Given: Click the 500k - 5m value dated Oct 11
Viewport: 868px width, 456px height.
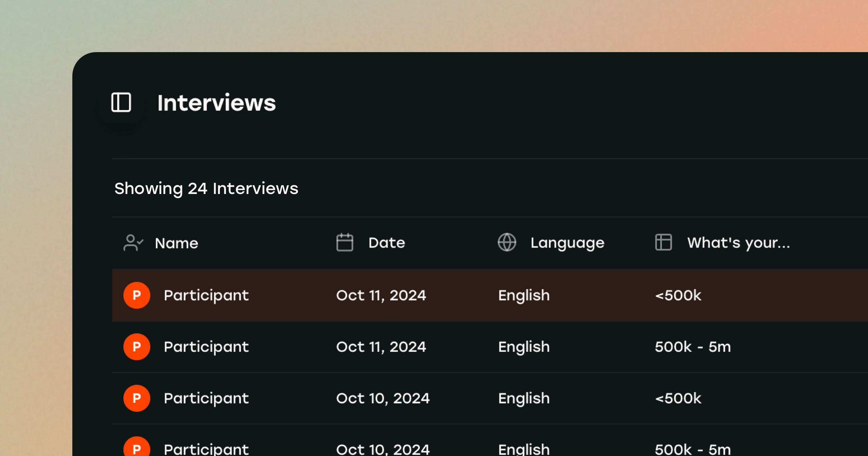Looking at the screenshot, I should coord(693,347).
